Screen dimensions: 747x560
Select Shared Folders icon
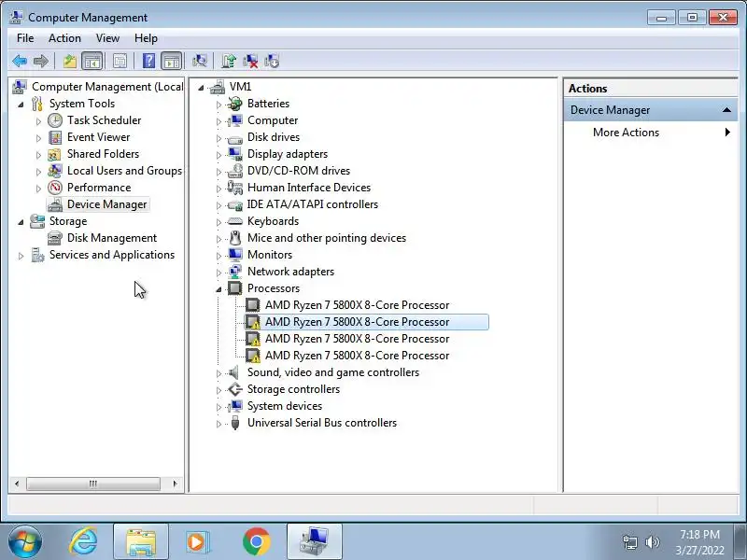[55, 154]
